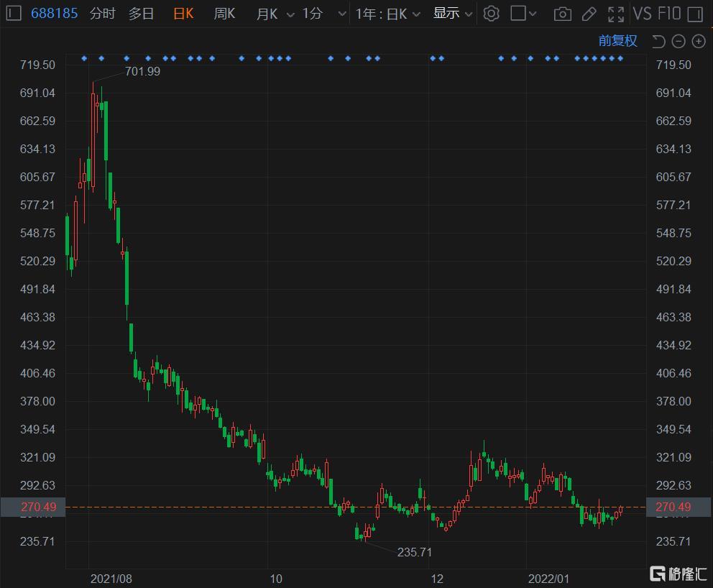This screenshot has height=588, width=713.
Task: Zoom out chart with minus button
Action: (x=678, y=41)
